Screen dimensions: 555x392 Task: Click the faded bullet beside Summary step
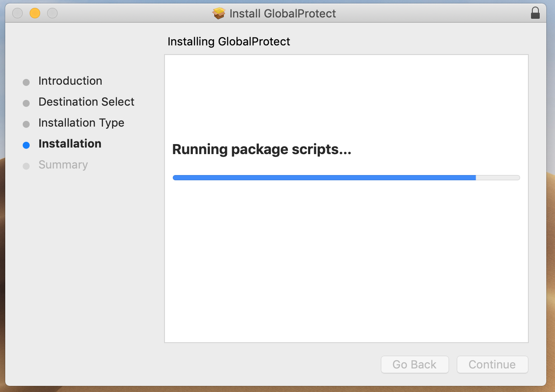26,166
